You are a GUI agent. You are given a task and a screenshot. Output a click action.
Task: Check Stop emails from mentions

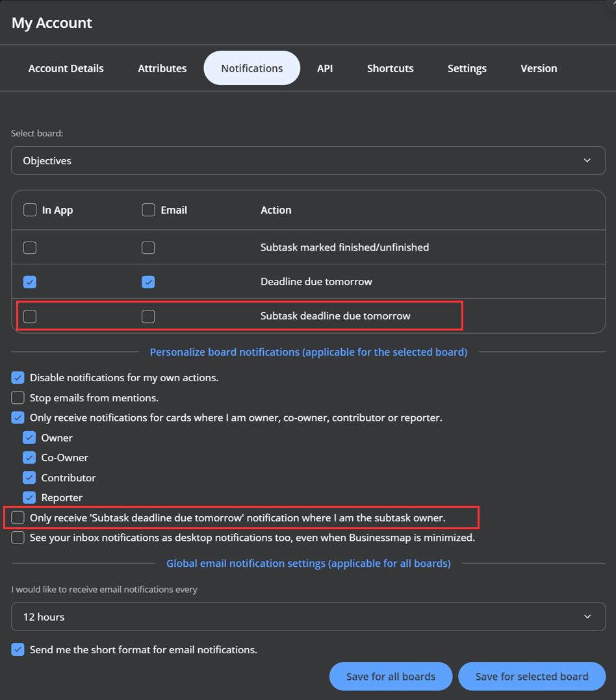pyautogui.click(x=18, y=397)
